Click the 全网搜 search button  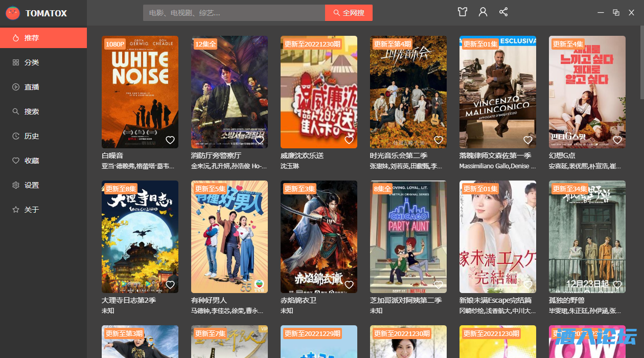(349, 13)
